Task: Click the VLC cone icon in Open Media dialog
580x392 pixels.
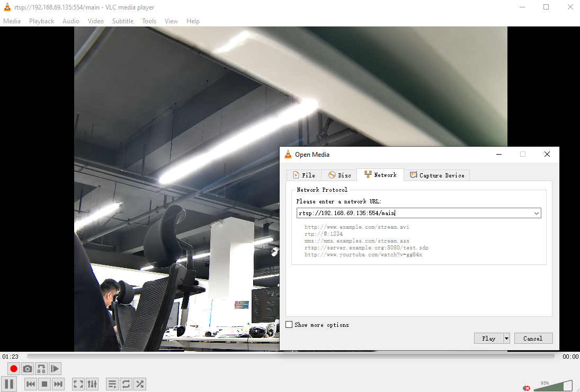Action: (x=288, y=155)
